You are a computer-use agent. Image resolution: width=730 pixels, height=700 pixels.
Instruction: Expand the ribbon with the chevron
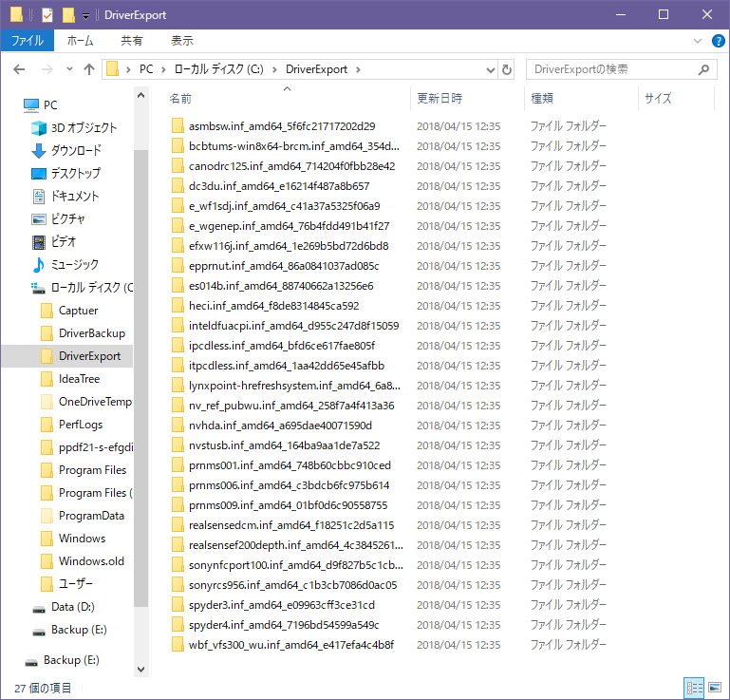tap(698, 41)
